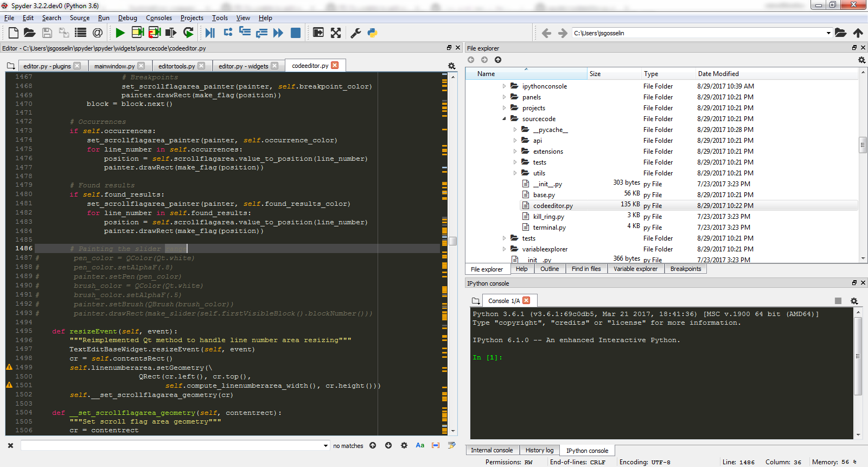Image resolution: width=868 pixels, height=467 pixels.
Task: Toggle whole-words search option
Action: (x=436, y=445)
